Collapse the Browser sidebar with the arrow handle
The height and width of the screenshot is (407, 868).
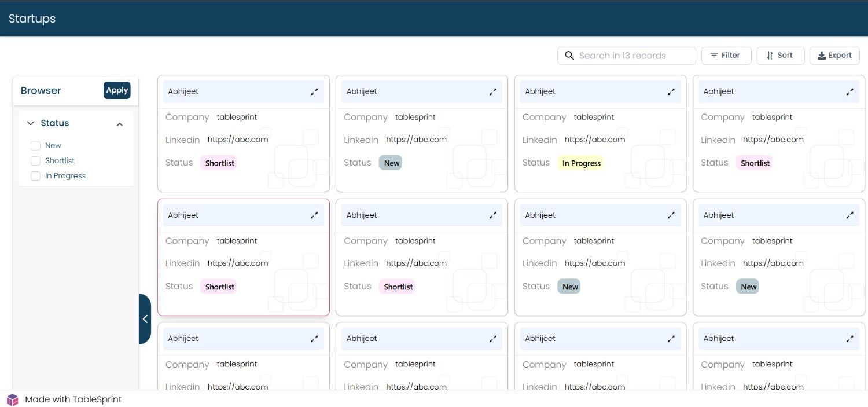coord(145,319)
